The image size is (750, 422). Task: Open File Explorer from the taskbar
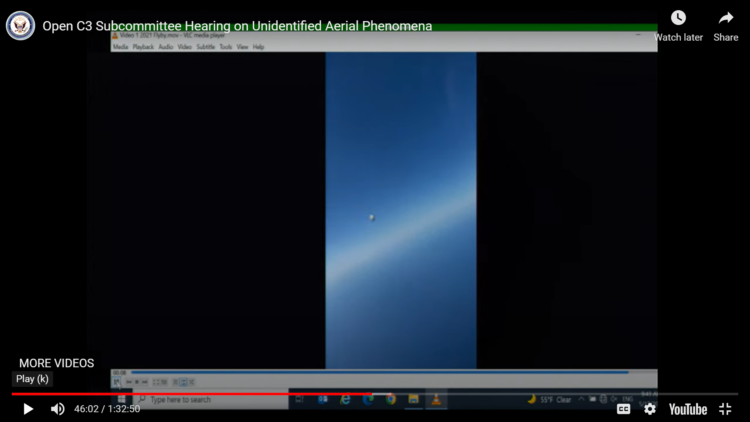tap(414, 400)
